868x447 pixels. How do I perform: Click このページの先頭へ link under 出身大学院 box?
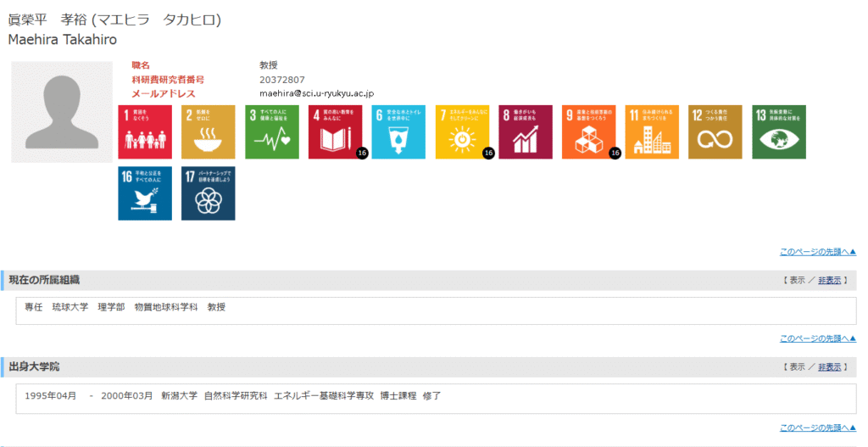pos(818,427)
